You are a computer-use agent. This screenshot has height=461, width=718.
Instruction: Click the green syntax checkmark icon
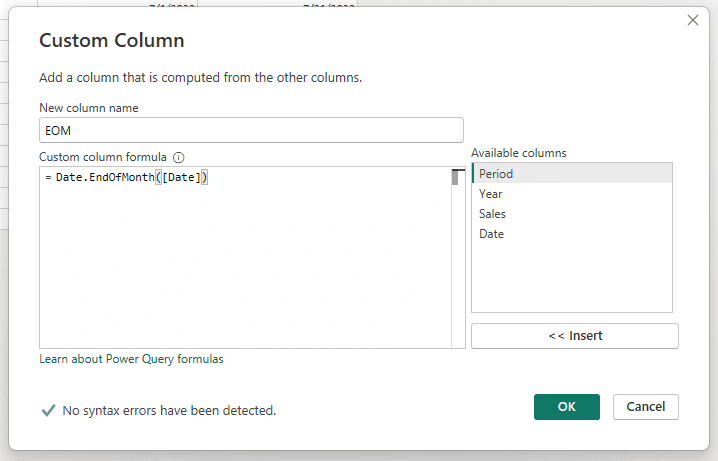[x=47, y=410]
